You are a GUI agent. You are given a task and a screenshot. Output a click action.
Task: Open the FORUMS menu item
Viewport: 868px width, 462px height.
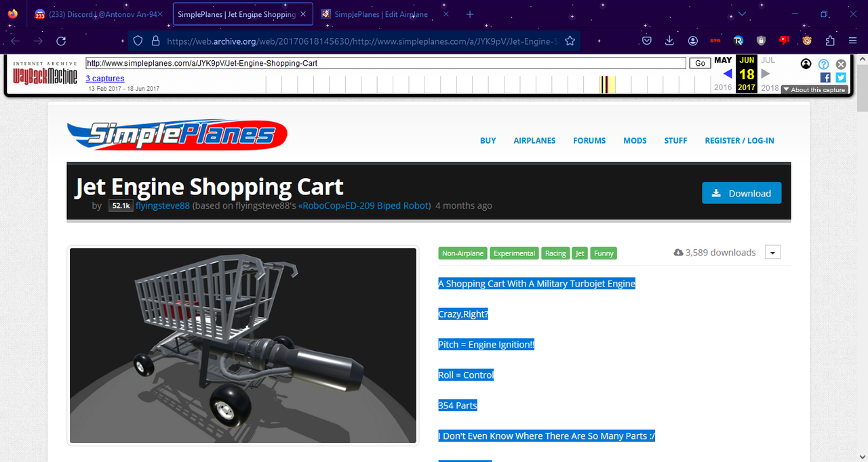point(589,140)
